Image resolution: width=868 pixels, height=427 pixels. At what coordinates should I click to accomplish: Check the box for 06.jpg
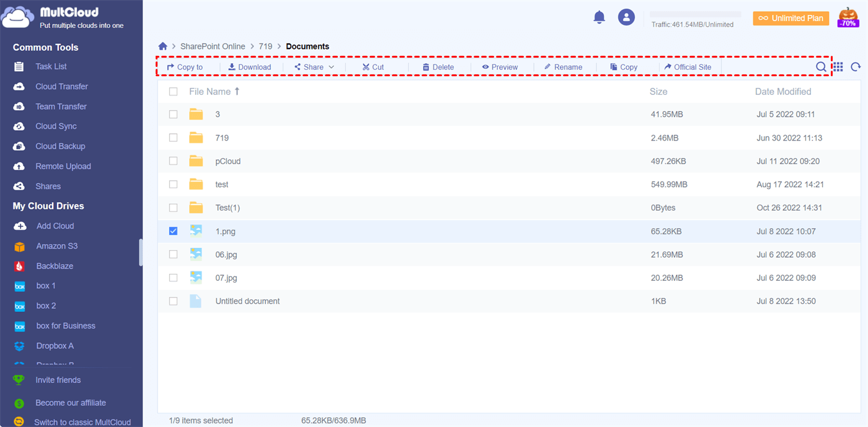[174, 254]
